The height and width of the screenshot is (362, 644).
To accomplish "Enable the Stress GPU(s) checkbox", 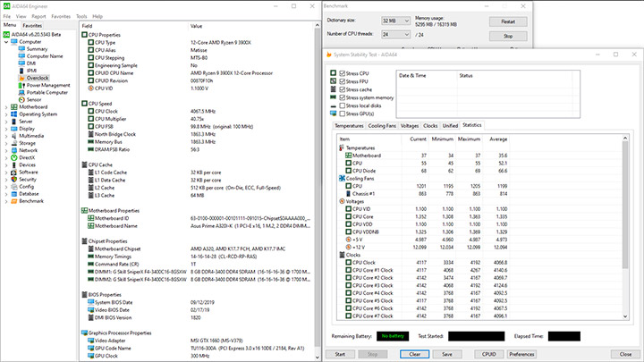I will tap(343, 114).
